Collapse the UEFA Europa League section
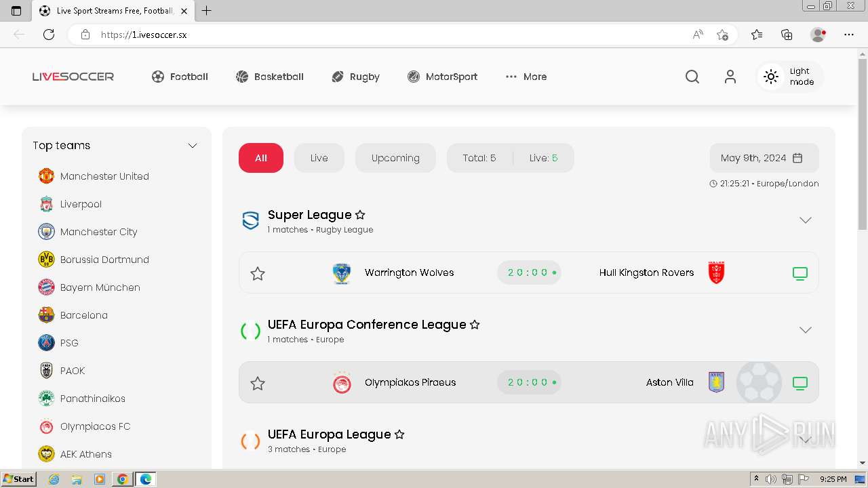Screen dimensions: 868x488 (805, 440)
